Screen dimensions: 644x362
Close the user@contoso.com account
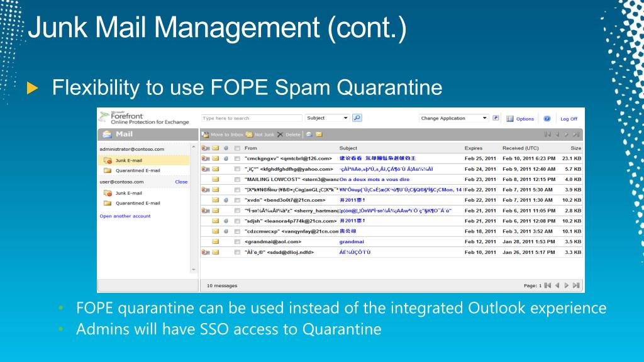[181, 182]
